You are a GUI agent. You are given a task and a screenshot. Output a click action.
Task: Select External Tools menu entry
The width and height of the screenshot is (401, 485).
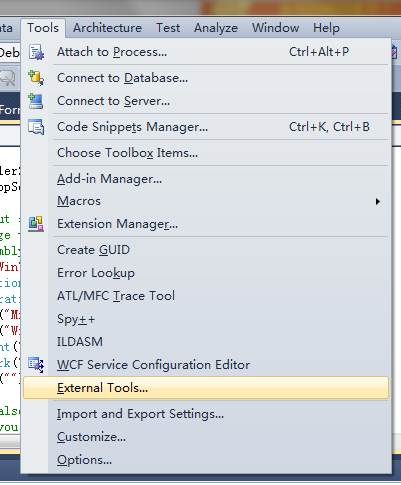click(206, 388)
